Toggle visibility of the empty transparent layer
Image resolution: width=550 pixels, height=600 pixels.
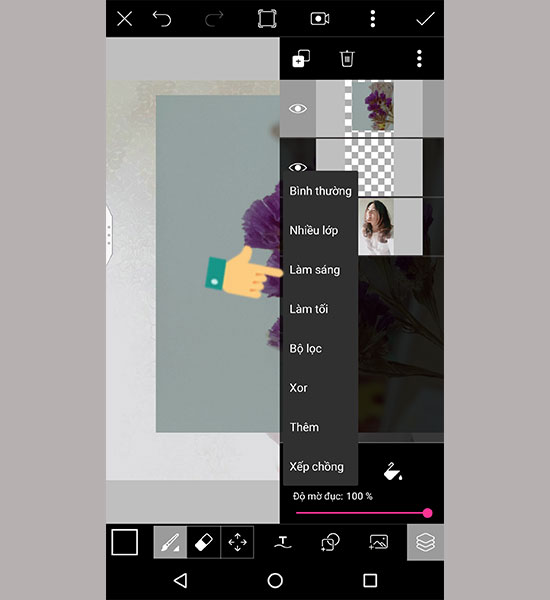pyautogui.click(x=298, y=167)
